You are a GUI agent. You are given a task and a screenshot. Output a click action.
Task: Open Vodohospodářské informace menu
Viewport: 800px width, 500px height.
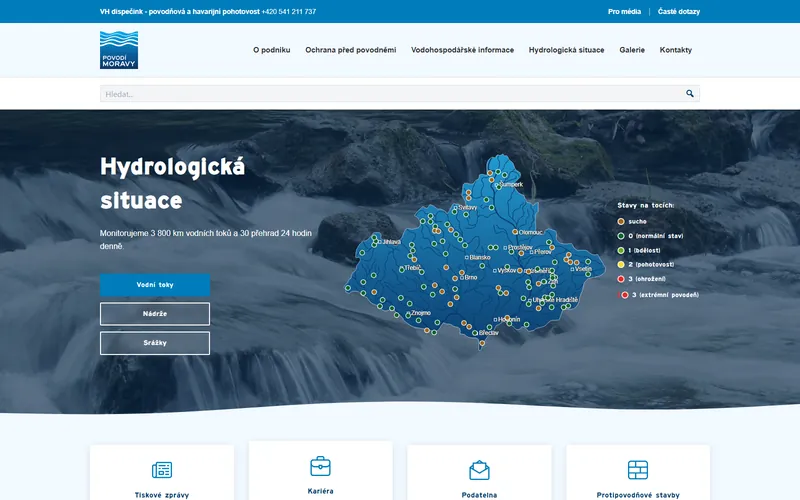(462, 50)
